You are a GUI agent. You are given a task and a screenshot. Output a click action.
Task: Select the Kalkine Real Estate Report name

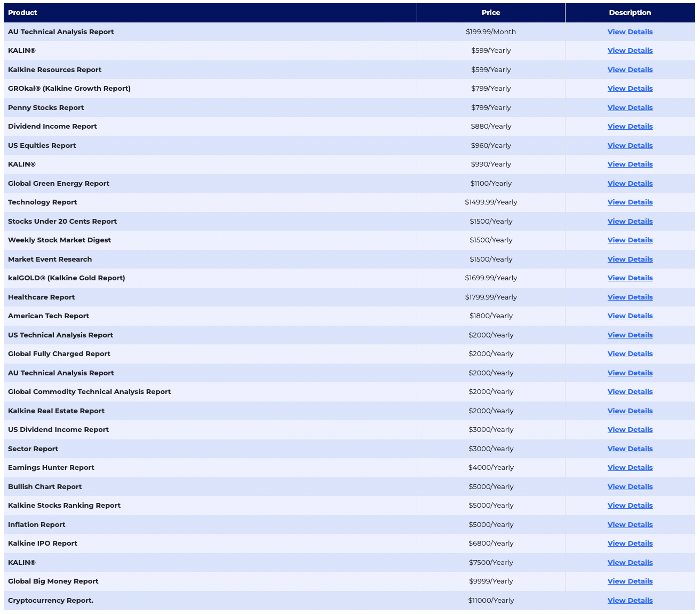pyautogui.click(x=56, y=411)
